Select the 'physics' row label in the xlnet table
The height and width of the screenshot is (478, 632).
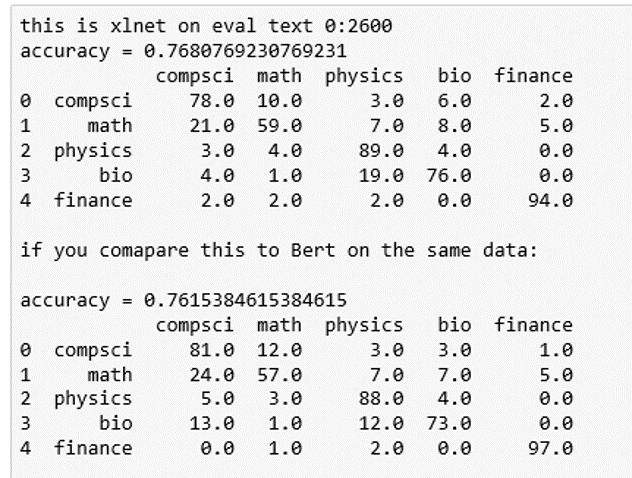click(x=92, y=151)
